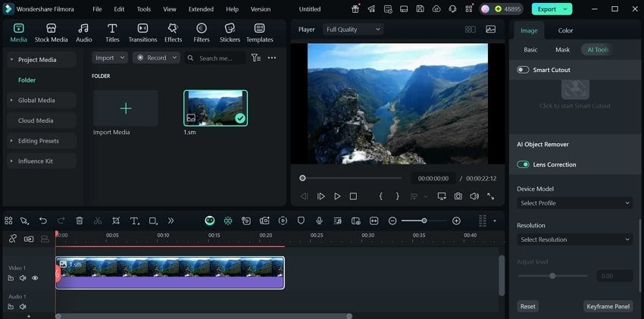The image size is (644, 319).
Task: Open the Filters library
Action: pyautogui.click(x=202, y=33)
